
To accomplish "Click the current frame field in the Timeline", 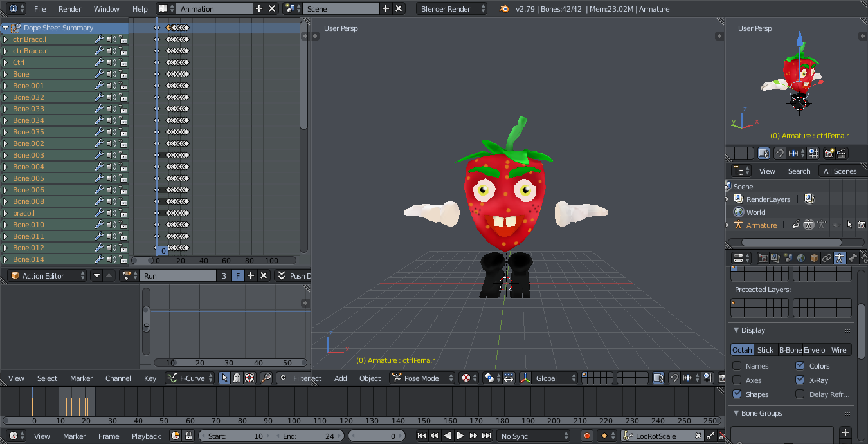I will point(377,436).
